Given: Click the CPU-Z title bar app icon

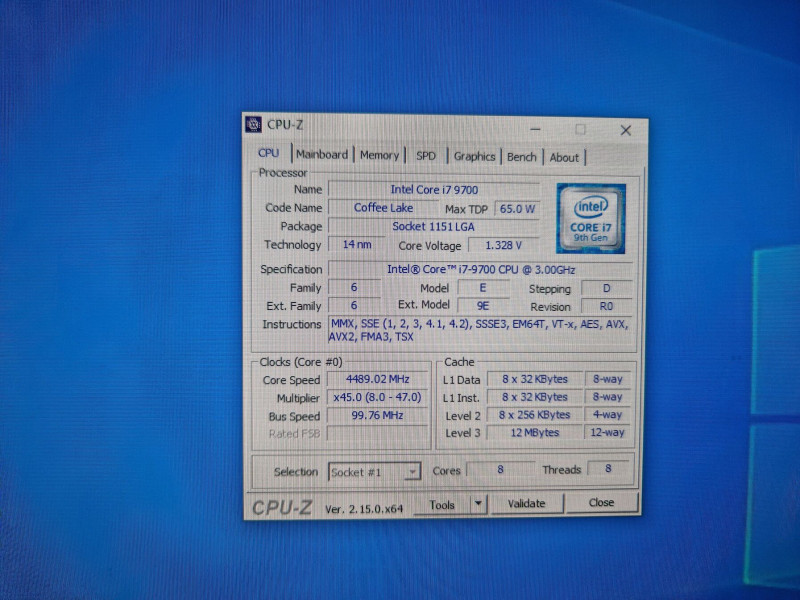Looking at the screenshot, I should pyautogui.click(x=254, y=124).
